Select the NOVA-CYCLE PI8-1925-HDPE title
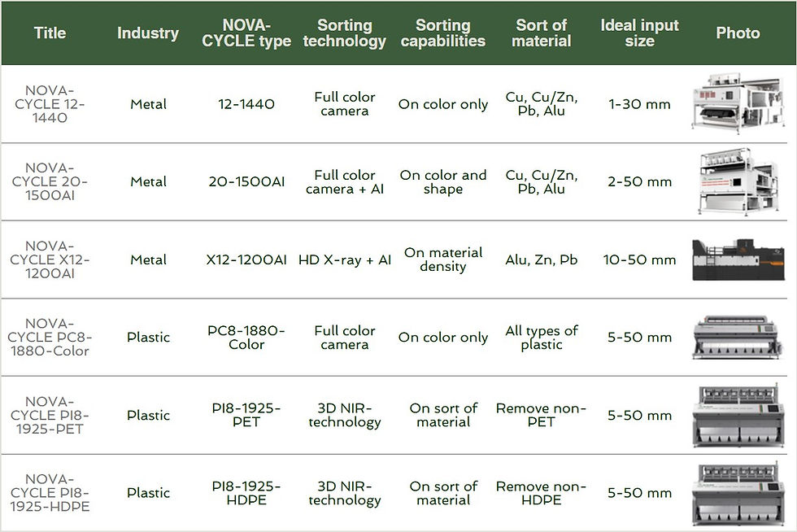The image size is (797, 532). [50, 493]
